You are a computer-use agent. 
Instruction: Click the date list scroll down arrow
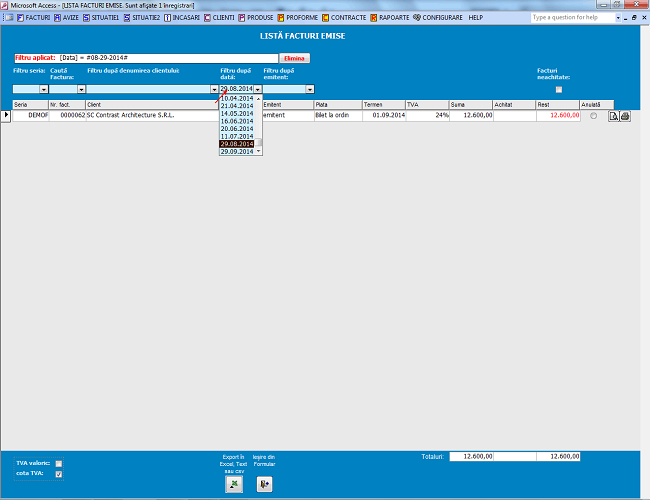(x=258, y=152)
